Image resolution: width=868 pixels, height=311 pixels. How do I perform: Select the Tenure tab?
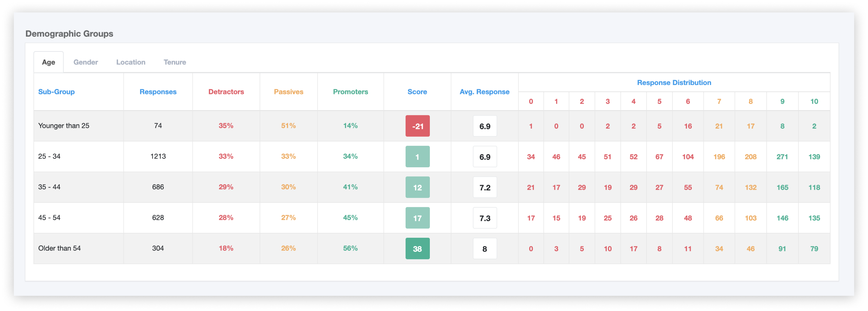175,62
